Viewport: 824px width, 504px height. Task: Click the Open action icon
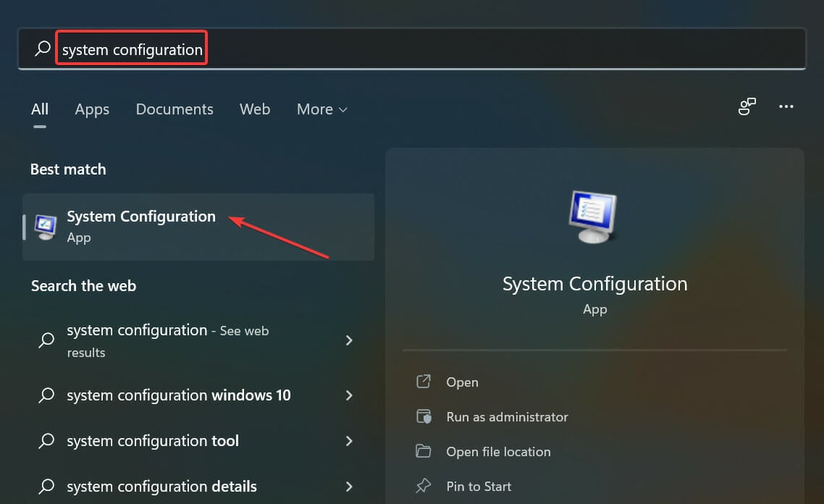pos(424,382)
